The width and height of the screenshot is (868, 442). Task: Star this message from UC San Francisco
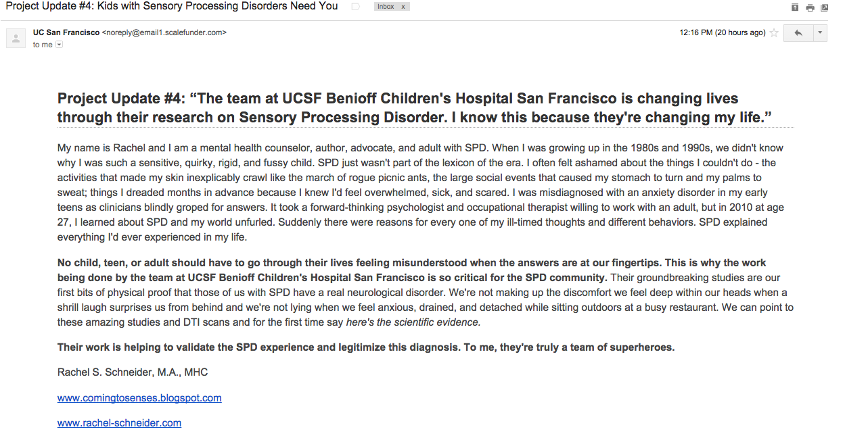(x=775, y=33)
